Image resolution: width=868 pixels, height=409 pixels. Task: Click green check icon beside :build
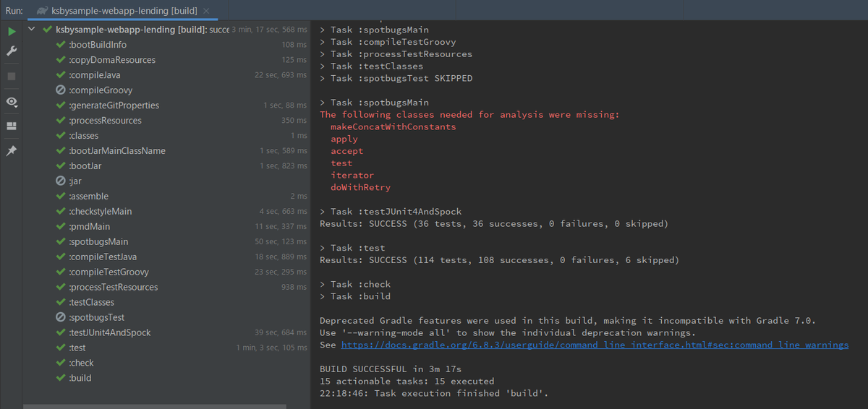61,379
